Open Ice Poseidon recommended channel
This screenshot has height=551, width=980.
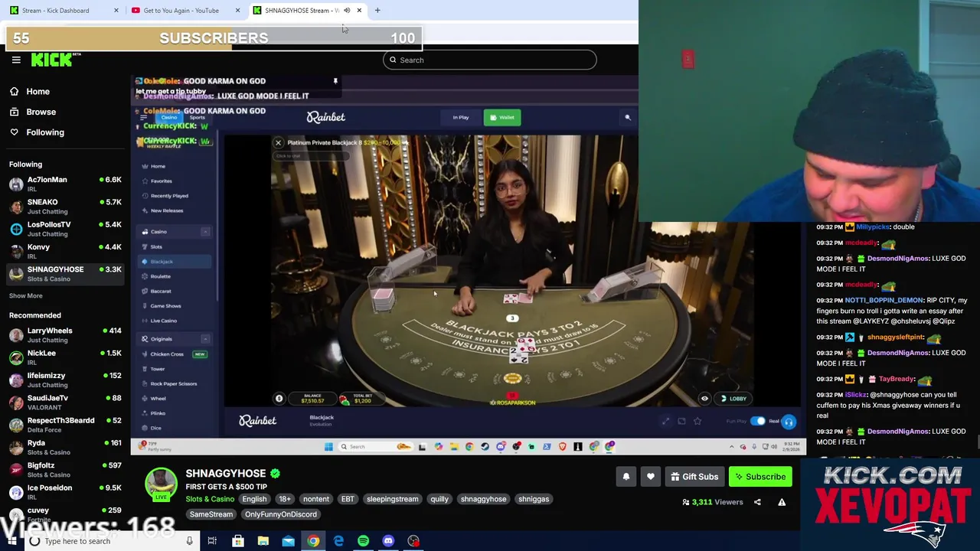pyautogui.click(x=64, y=492)
